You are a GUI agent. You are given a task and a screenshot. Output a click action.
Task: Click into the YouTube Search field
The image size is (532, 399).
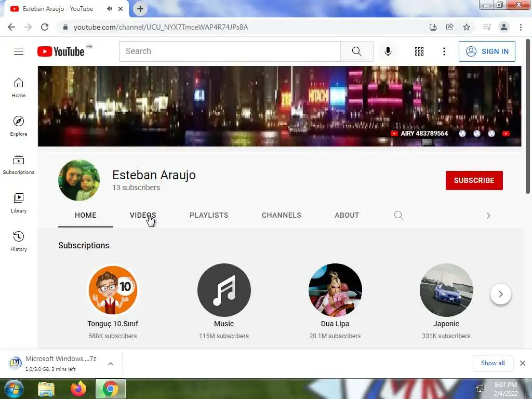pyautogui.click(x=230, y=51)
